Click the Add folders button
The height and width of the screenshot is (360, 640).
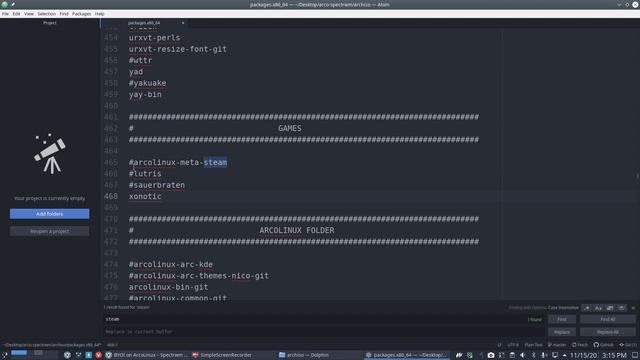coord(49,214)
